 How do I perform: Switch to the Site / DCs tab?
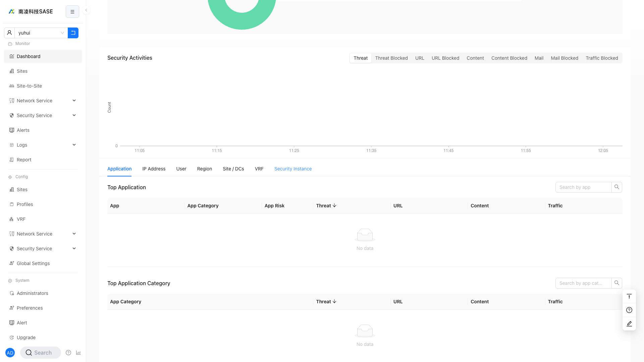[x=233, y=169]
